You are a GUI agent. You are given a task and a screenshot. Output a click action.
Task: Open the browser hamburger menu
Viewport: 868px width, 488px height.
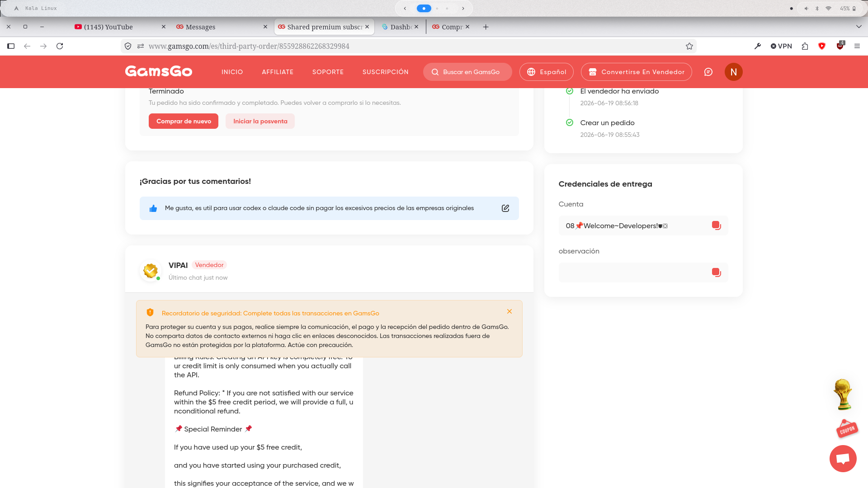pos(857,46)
